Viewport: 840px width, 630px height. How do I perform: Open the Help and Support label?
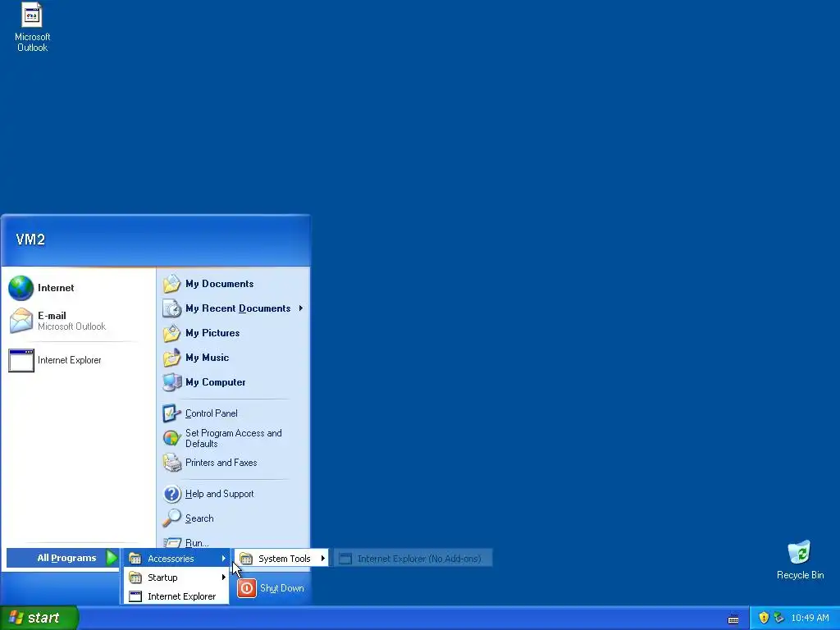click(219, 494)
